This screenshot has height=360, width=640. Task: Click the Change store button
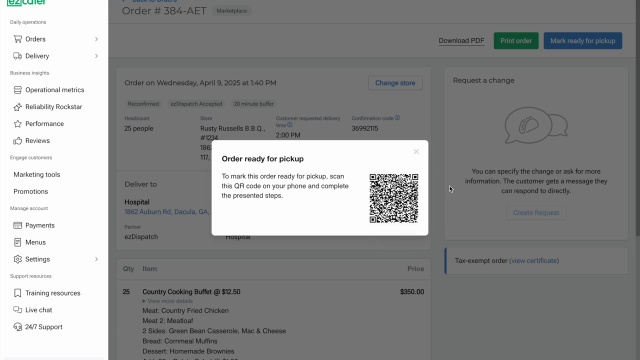[x=395, y=83]
